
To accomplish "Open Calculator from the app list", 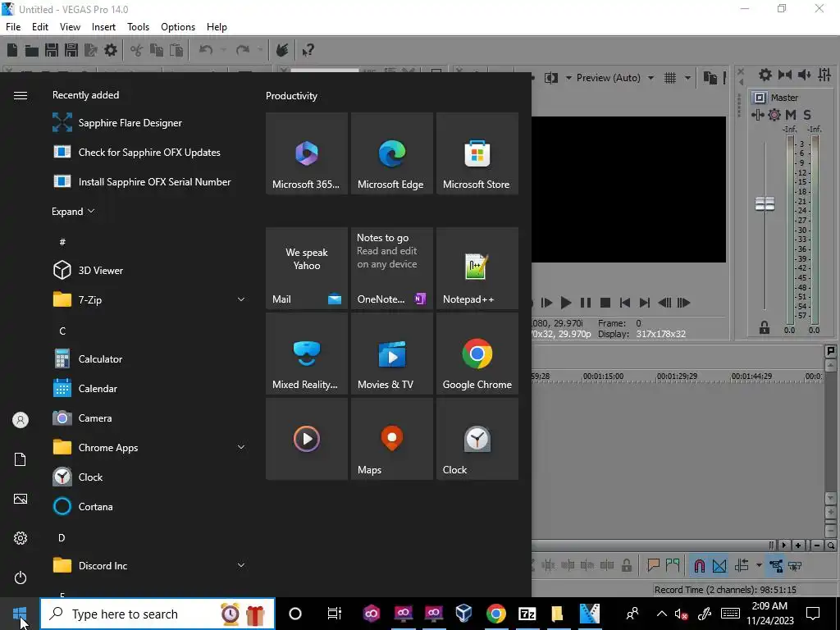I will (x=150, y=359).
